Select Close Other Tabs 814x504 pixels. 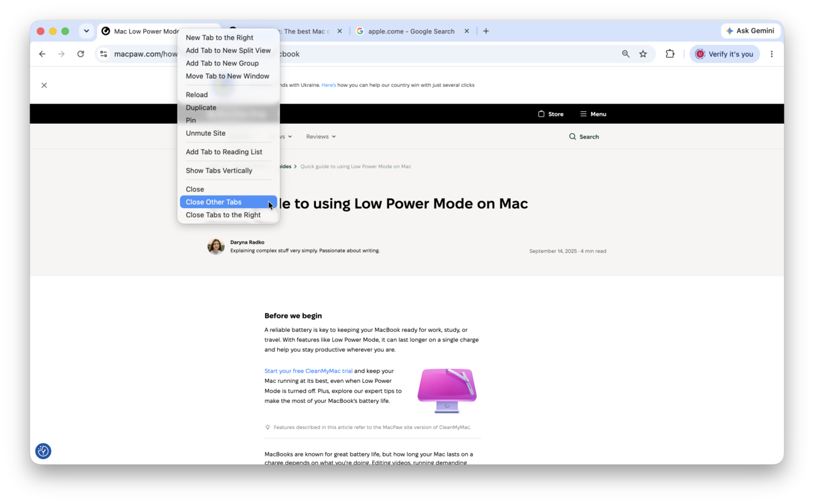coord(228,202)
